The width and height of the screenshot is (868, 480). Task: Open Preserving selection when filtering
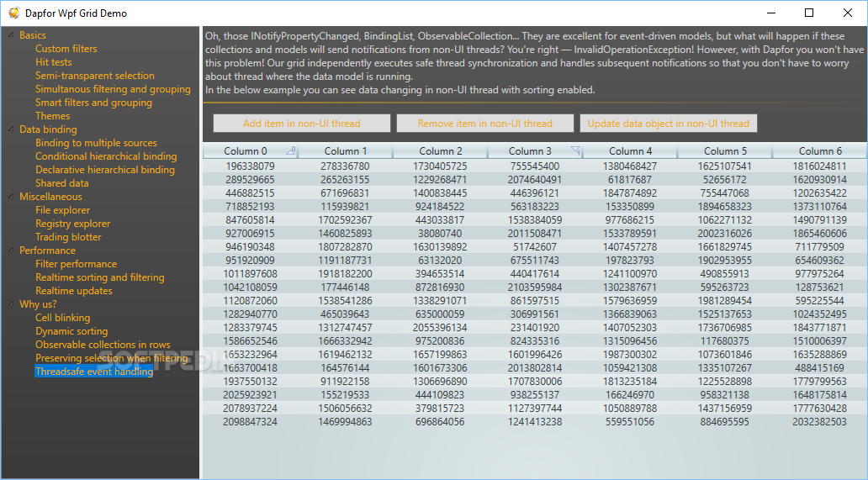112,358
